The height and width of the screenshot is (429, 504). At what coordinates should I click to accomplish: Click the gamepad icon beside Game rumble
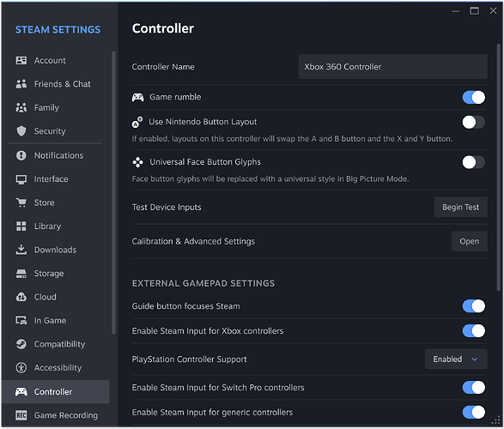tap(138, 97)
